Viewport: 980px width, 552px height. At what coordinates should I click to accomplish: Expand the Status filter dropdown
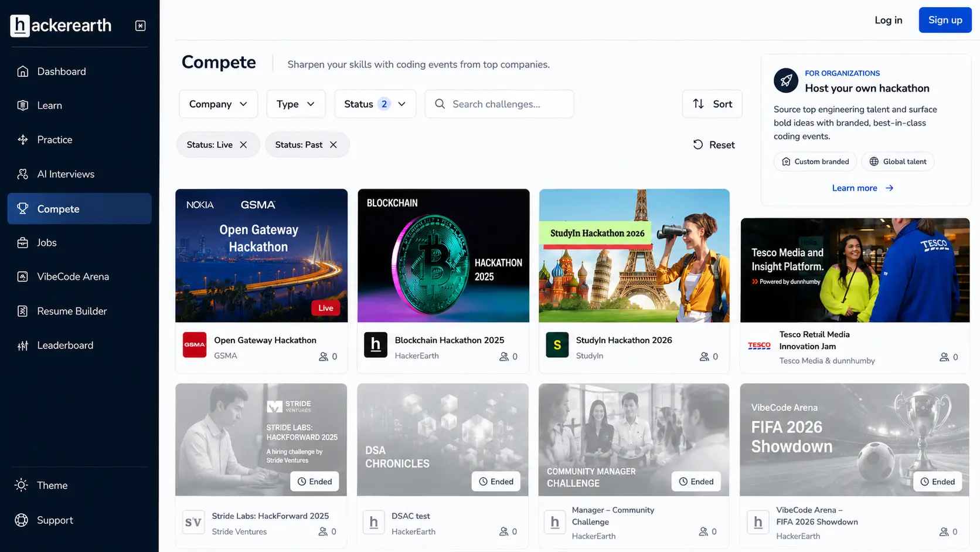pos(375,104)
